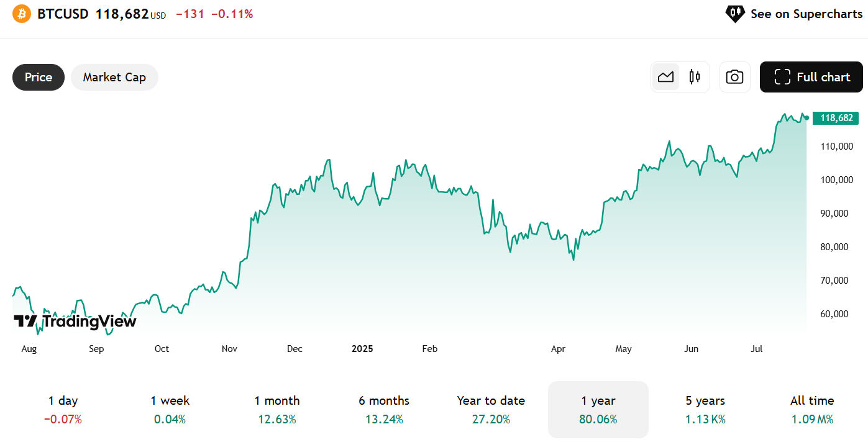Open See on Supercharts link
This screenshot has width=868, height=442.
click(x=806, y=14)
